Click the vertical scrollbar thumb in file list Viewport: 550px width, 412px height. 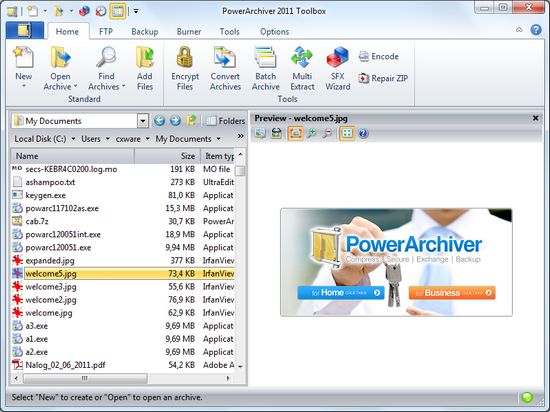pyautogui.click(x=240, y=171)
